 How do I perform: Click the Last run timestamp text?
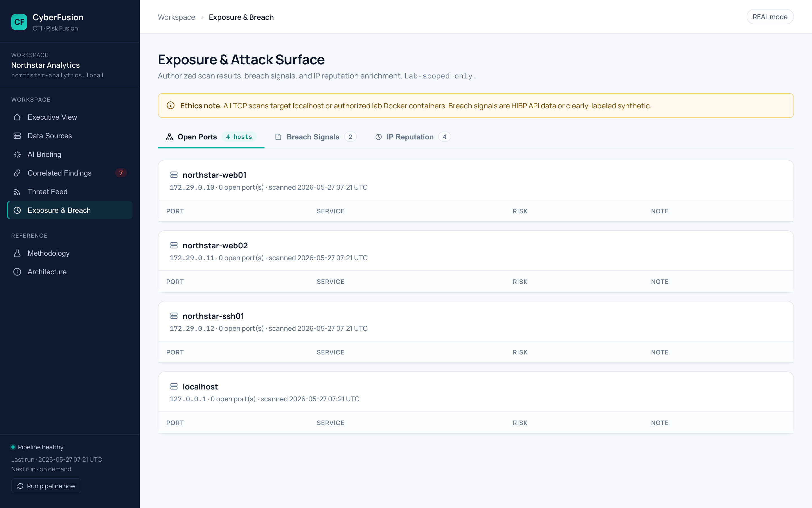(57, 459)
